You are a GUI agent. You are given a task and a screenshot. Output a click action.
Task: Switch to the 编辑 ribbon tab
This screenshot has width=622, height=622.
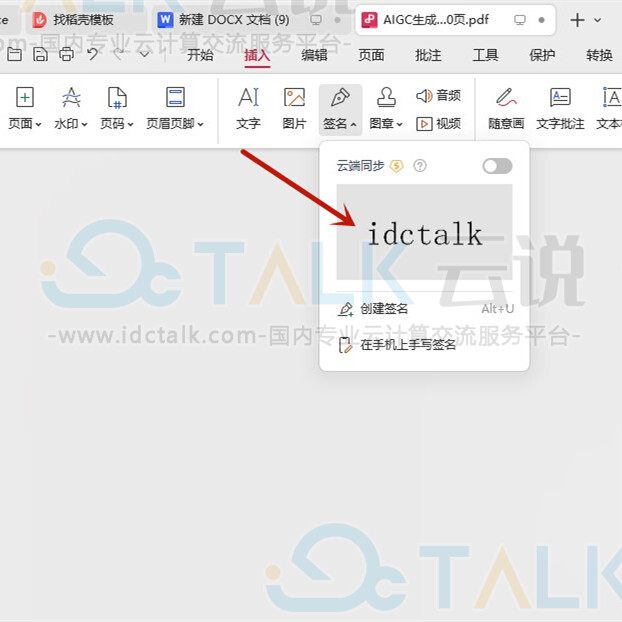point(314,55)
